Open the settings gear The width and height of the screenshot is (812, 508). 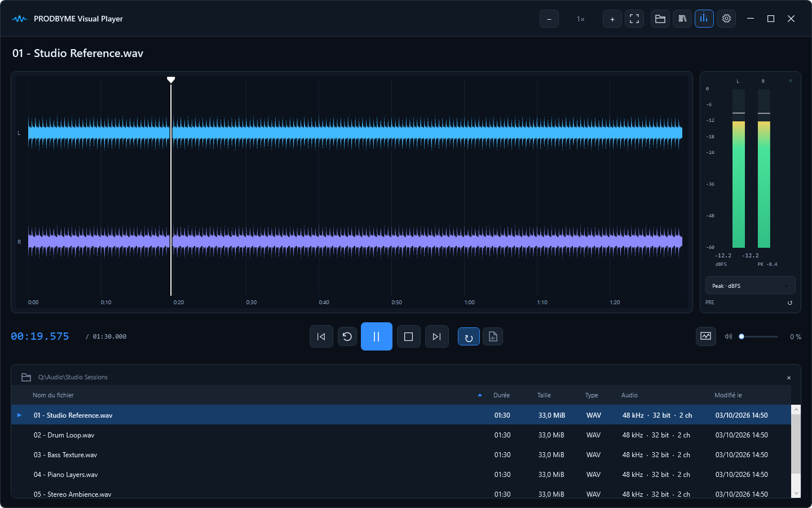[x=726, y=19]
